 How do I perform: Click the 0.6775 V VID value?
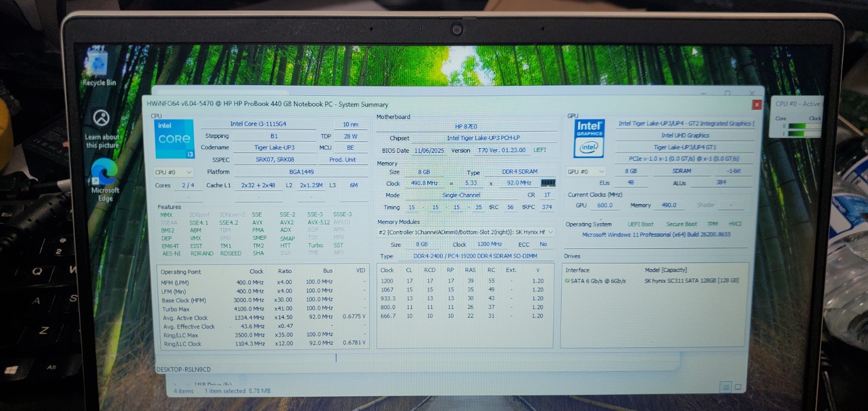354,317
